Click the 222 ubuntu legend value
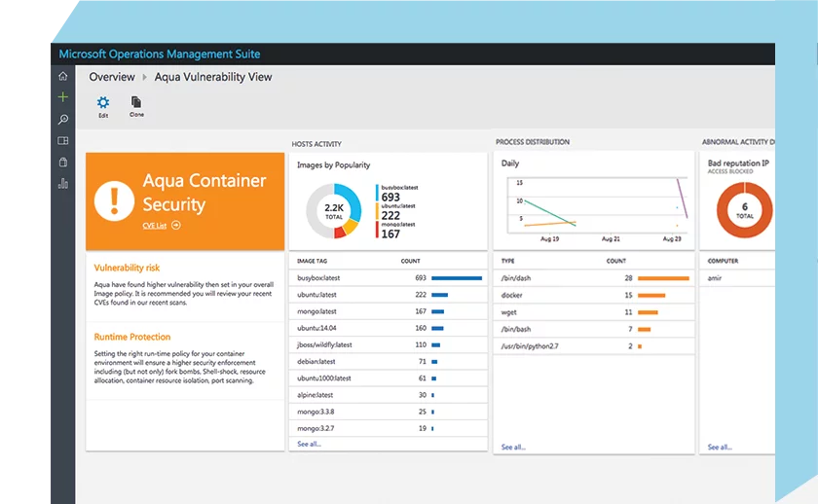This screenshot has height=504, width=818. [x=390, y=215]
